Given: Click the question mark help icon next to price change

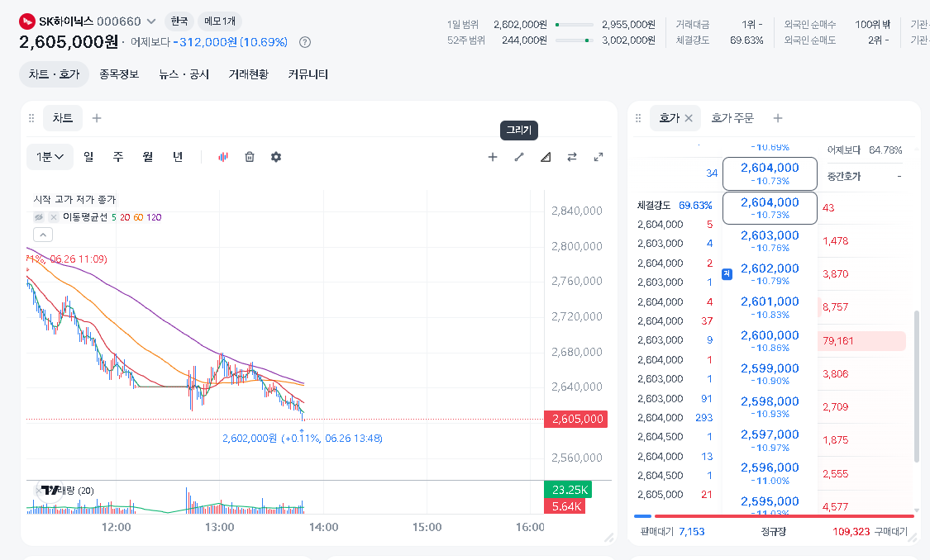Looking at the screenshot, I should pyautogui.click(x=305, y=42).
